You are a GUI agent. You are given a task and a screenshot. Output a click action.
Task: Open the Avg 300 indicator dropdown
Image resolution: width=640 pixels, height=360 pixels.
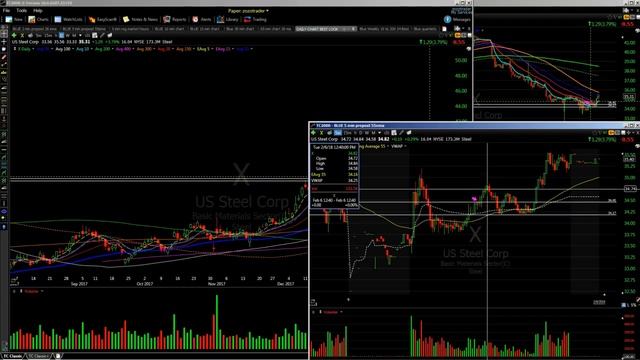pyautogui.click(x=146, y=49)
